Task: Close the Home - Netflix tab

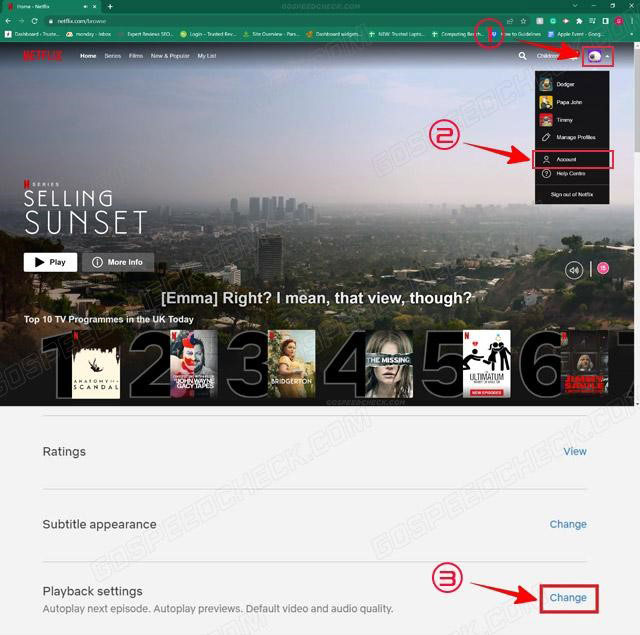Action: pos(95,7)
